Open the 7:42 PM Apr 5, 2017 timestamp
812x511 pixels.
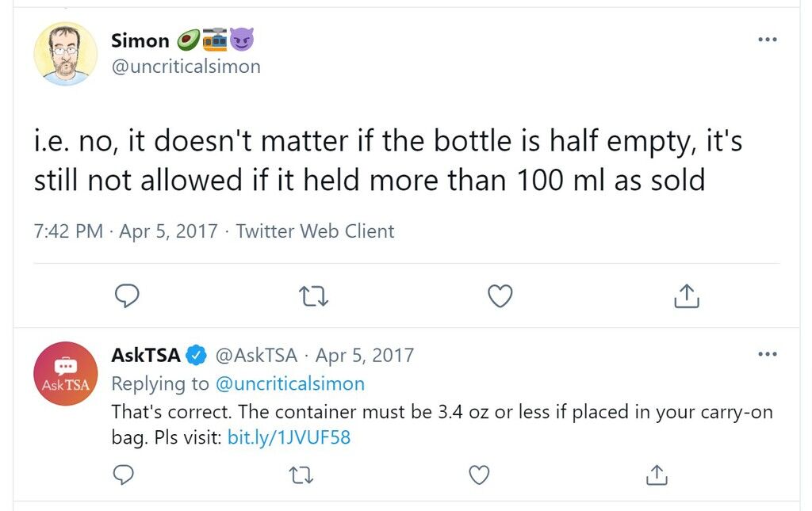pyautogui.click(x=126, y=231)
